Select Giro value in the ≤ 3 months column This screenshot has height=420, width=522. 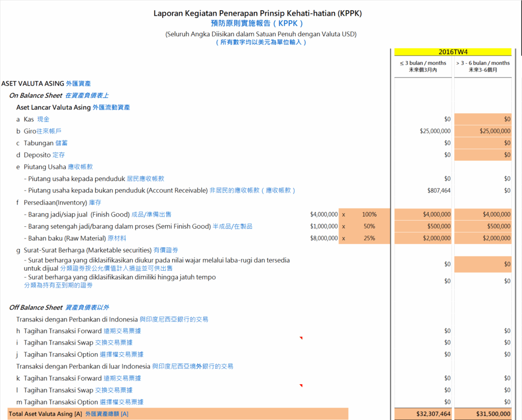click(435, 131)
